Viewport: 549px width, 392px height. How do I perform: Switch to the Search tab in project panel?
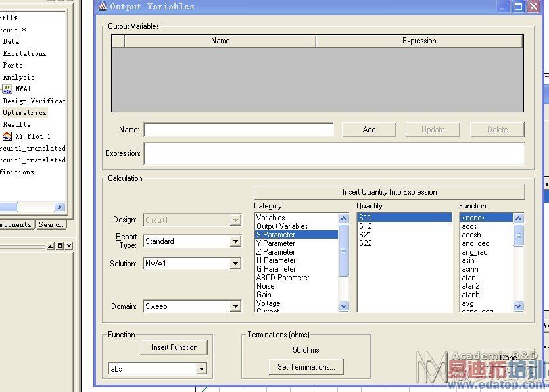click(x=51, y=224)
